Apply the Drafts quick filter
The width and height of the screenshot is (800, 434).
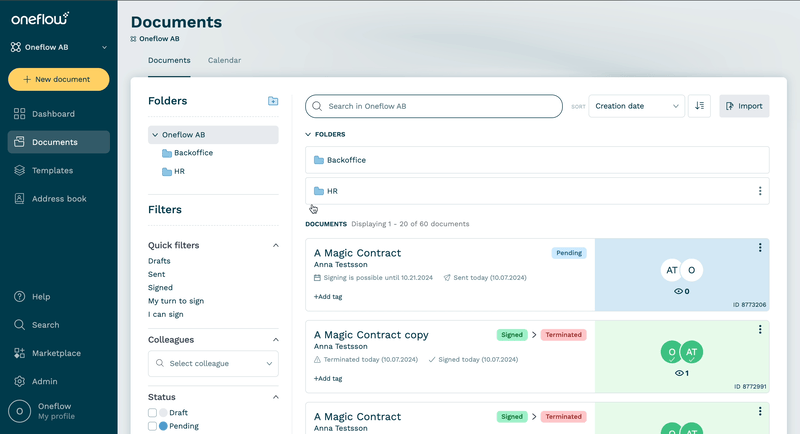tap(159, 261)
